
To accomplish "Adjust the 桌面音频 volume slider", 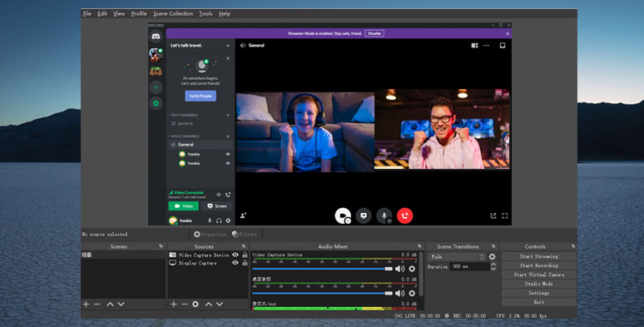I will point(322,294).
